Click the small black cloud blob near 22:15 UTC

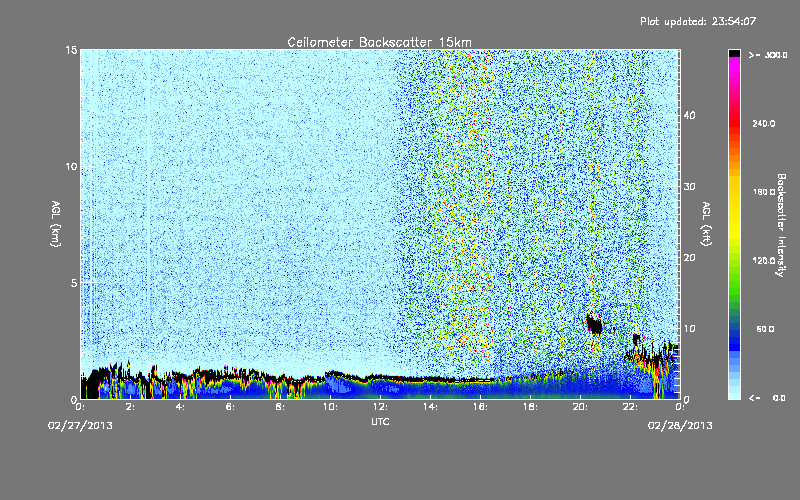636,339
